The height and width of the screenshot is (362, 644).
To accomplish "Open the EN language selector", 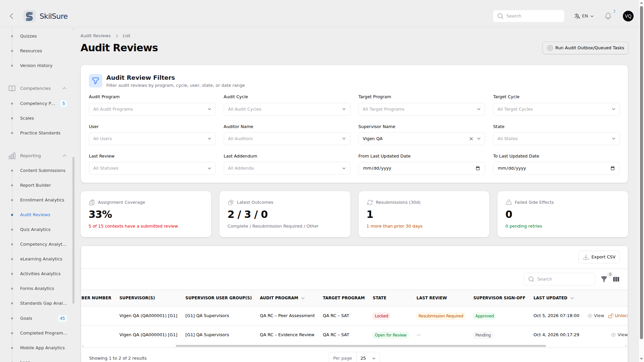I will point(584,16).
